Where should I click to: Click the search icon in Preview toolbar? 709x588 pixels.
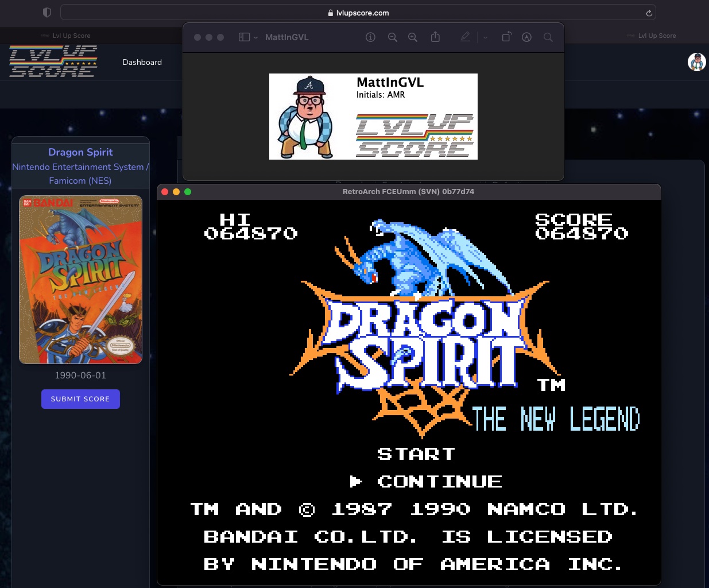pos(548,37)
